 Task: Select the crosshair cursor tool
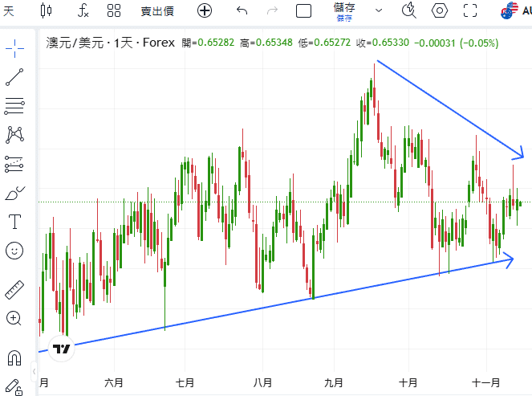pyautogui.click(x=14, y=48)
